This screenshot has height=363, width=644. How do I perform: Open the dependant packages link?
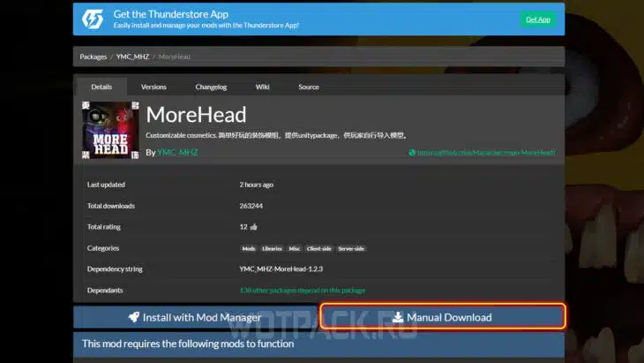303,291
